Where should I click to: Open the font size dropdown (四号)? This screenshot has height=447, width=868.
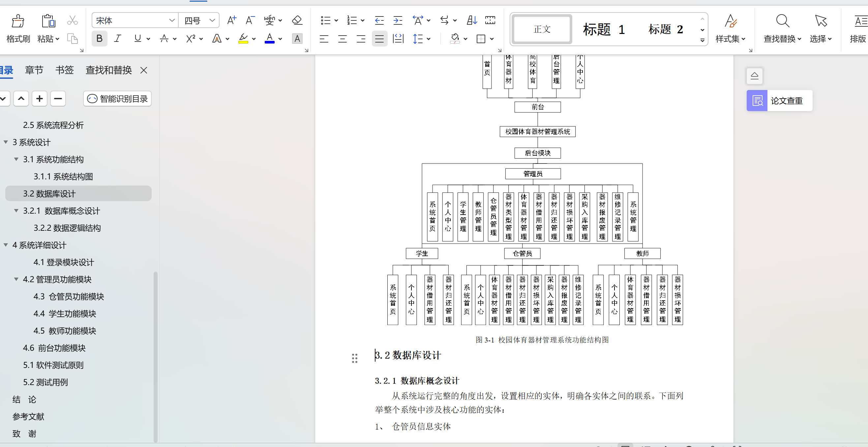point(212,20)
